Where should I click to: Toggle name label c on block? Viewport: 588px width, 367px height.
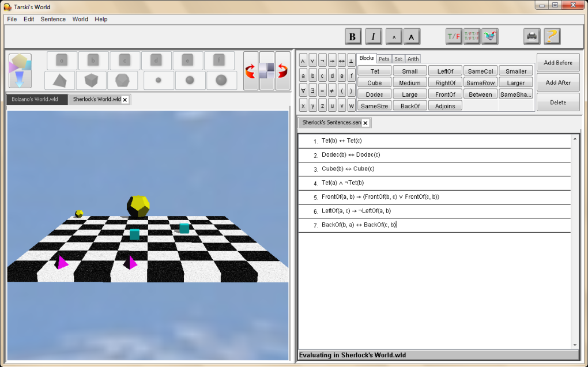(x=125, y=60)
